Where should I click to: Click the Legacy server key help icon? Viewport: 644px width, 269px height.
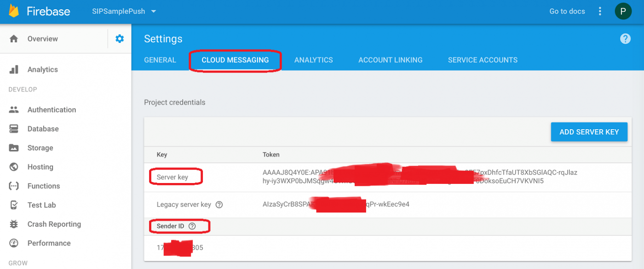(219, 205)
